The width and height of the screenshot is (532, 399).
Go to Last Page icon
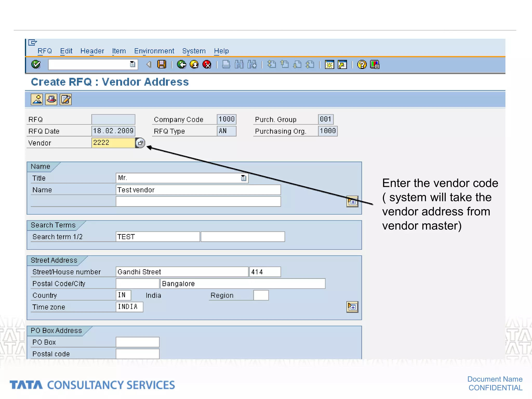point(310,64)
